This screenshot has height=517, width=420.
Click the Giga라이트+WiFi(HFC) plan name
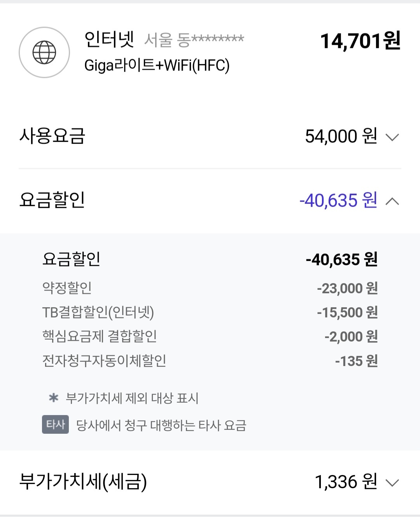(x=157, y=65)
